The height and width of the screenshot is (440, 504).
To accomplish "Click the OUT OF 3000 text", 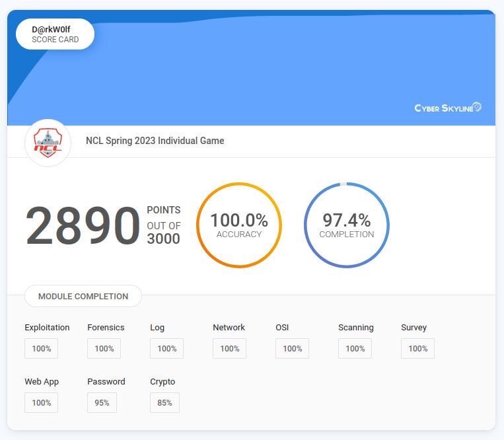I will pyautogui.click(x=164, y=233).
